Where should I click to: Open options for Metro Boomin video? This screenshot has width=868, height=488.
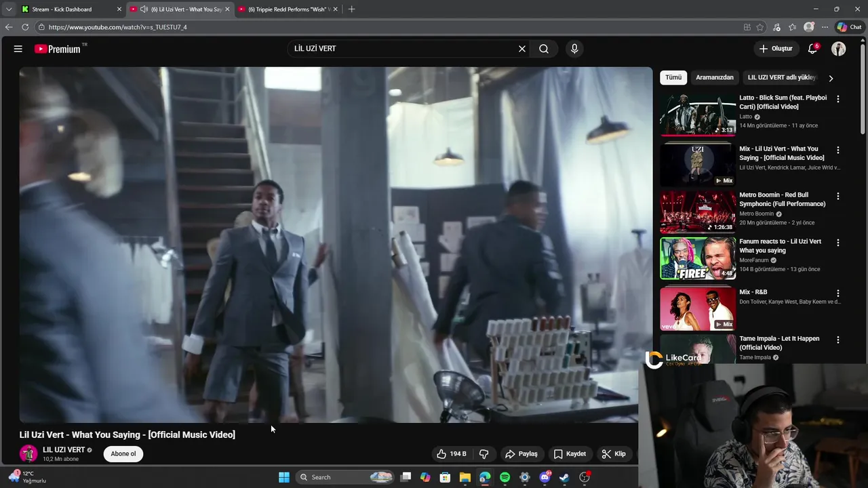pyautogui.click(x=838, y=196)
